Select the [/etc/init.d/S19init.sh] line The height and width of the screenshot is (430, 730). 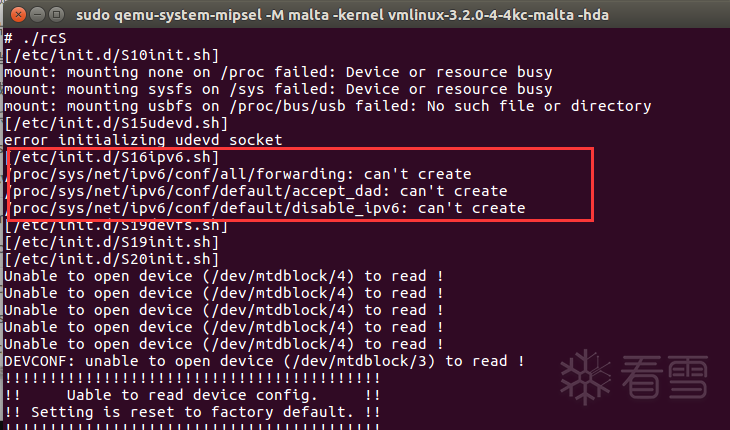click(112, 242)
